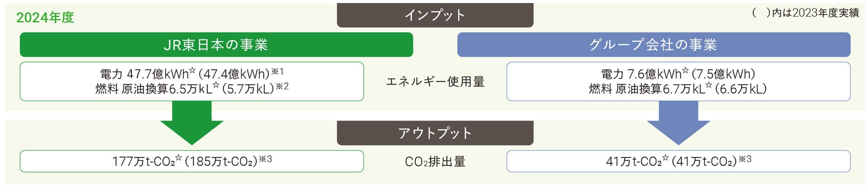Select the インプット header box
Screen dimensions: 868x189
[x=435, y=15]
